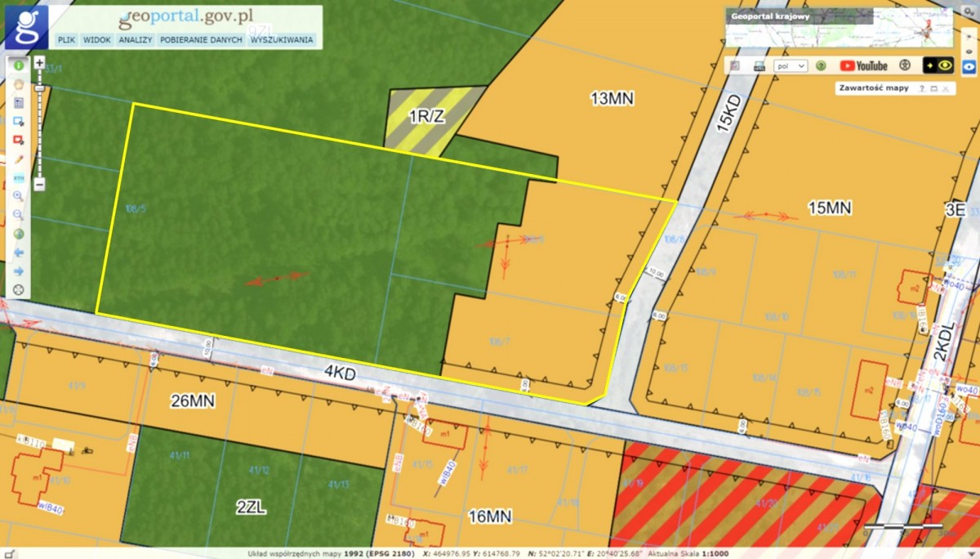Open the language dropdown showing pol

(791, 65)
